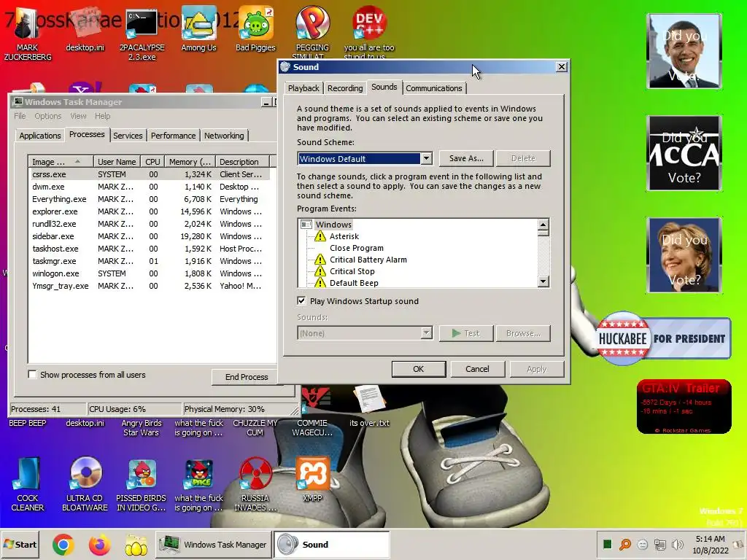The image size is (747, 560).
Task: Click OK in the Sound dialog
Action: pos(418,369)
